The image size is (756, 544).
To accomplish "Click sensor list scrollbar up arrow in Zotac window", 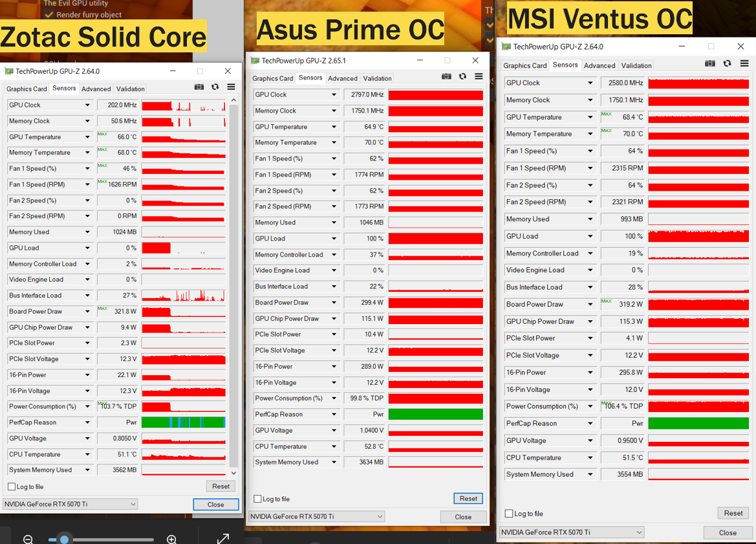I will [x=234, y=100].
